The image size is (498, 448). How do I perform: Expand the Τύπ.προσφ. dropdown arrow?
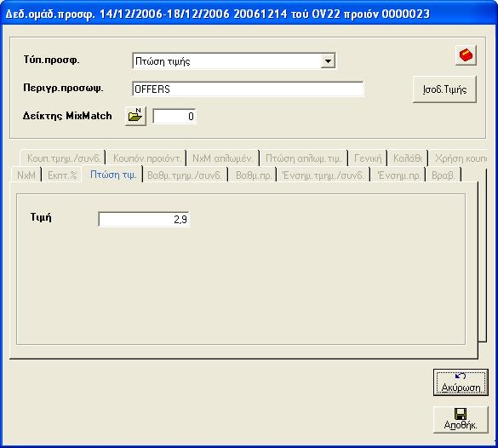coord(328,60)
